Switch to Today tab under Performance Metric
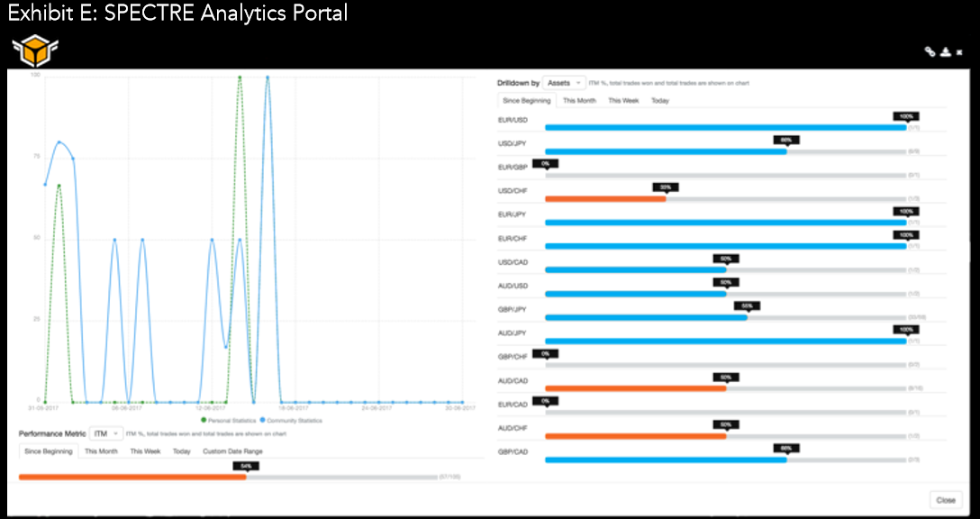 [x=182, y=451]
